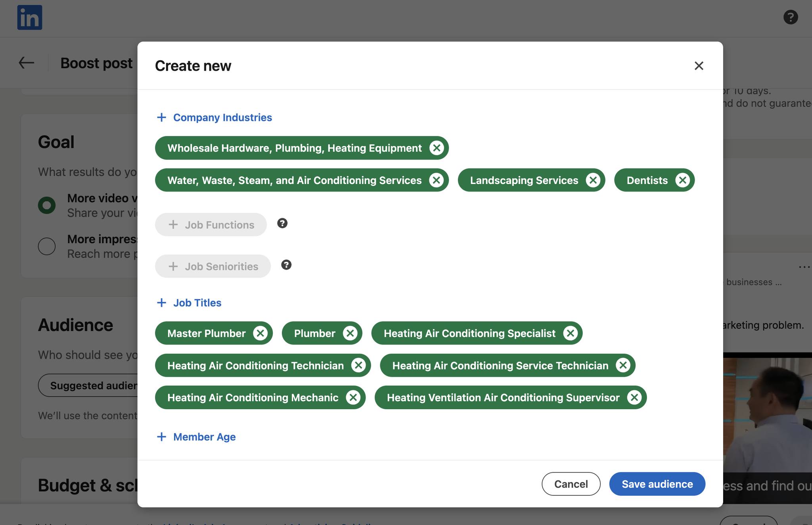Click the Save audience button
The image size is (812, 525).
click(x=657, y=484)
